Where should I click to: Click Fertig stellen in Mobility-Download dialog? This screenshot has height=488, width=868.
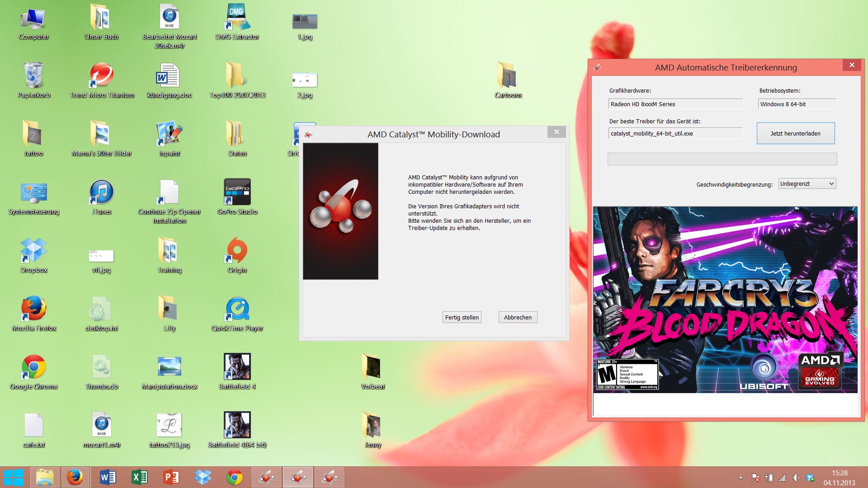coord(462,317)
